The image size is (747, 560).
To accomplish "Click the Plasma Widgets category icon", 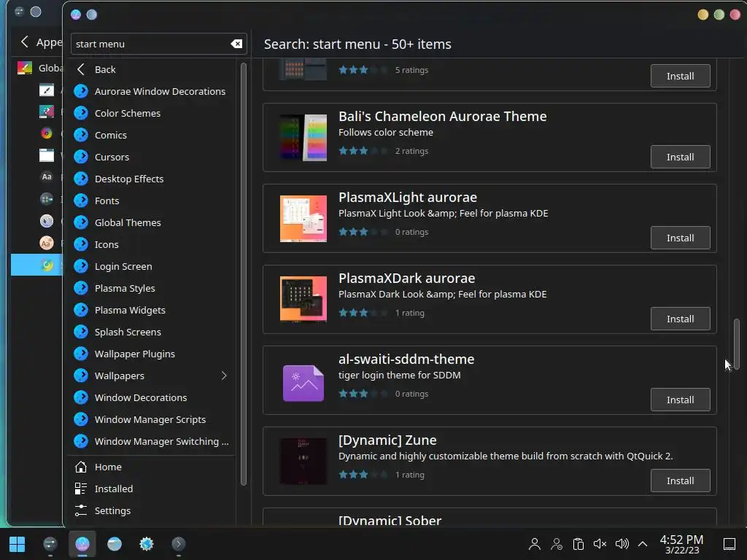I will coord(81,311).
